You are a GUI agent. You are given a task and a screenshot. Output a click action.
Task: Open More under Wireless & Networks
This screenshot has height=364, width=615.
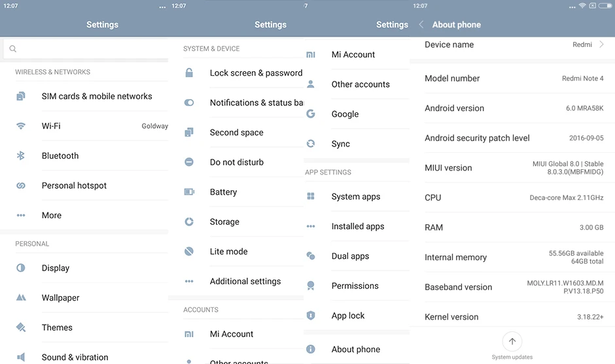pos(84,215)
